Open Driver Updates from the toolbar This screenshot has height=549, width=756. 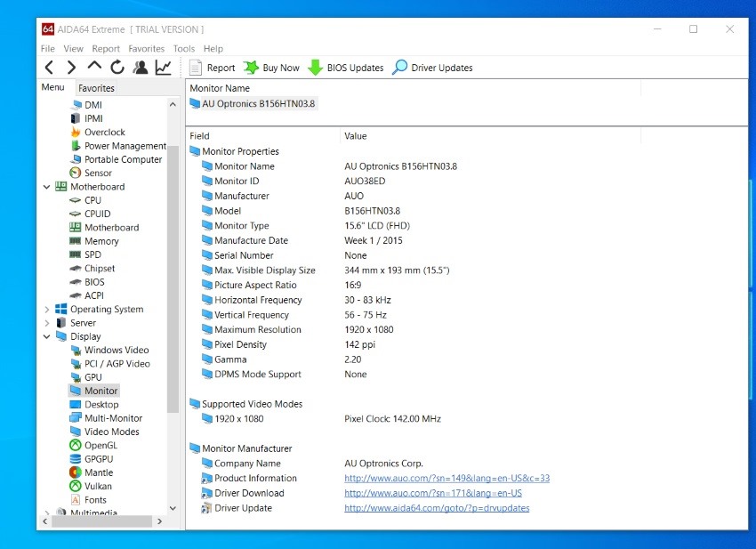(x=432, y=68)
